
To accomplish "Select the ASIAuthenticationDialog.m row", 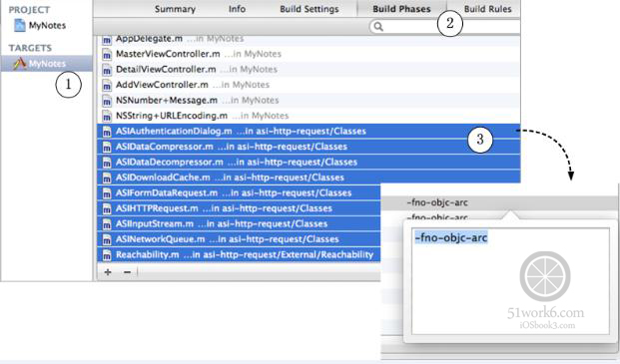I will (x=309, y=131).
